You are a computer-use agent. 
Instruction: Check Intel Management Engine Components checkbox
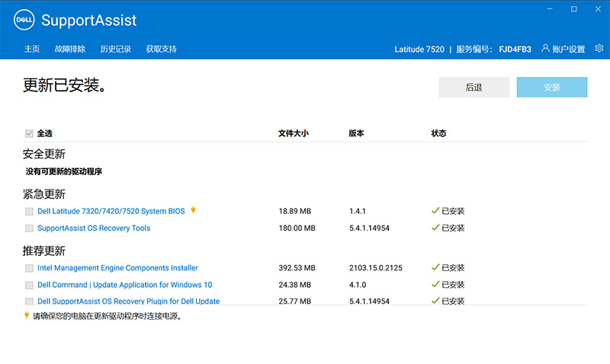point(29,268)
